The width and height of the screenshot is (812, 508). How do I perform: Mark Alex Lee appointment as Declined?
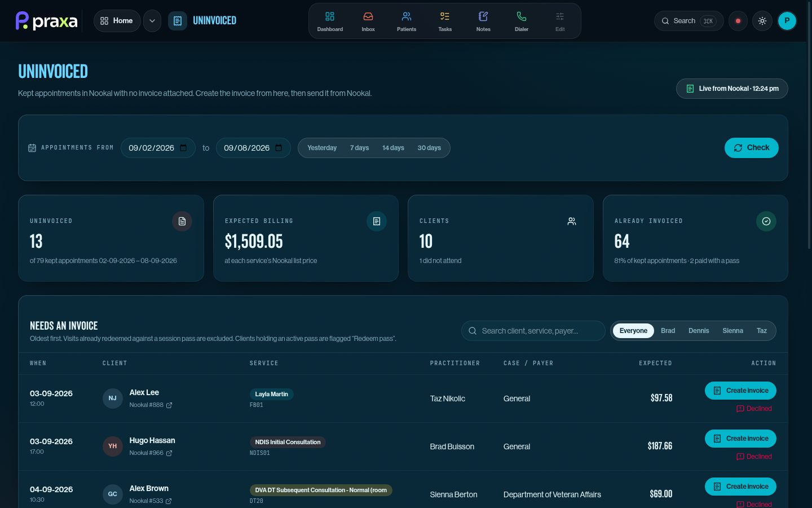pos(754,409)
